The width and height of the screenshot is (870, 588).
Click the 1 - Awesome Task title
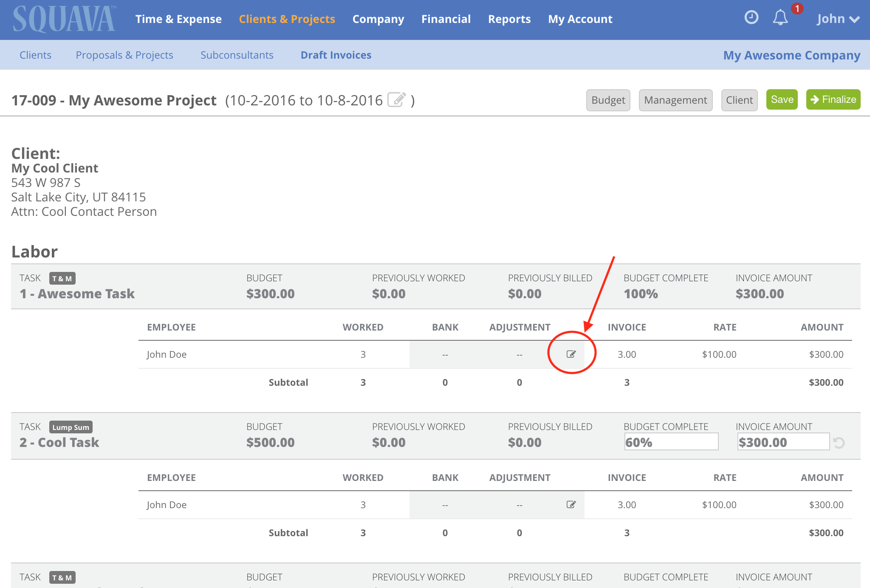[x=77, y=294]
